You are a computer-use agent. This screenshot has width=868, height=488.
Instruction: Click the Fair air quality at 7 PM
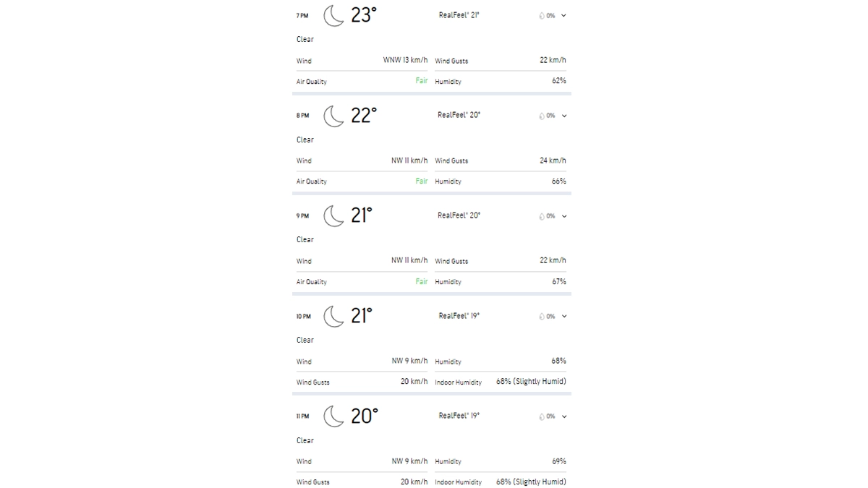(x=422, y=81)
